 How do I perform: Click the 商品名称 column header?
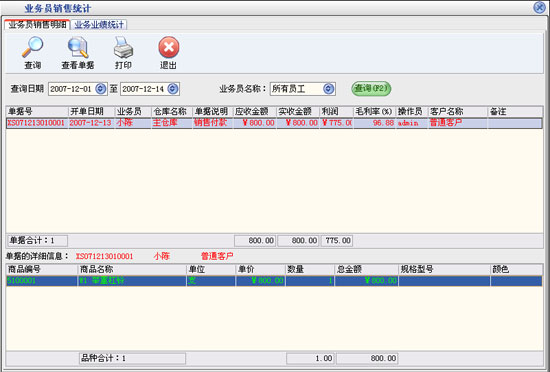click(132, 270)
